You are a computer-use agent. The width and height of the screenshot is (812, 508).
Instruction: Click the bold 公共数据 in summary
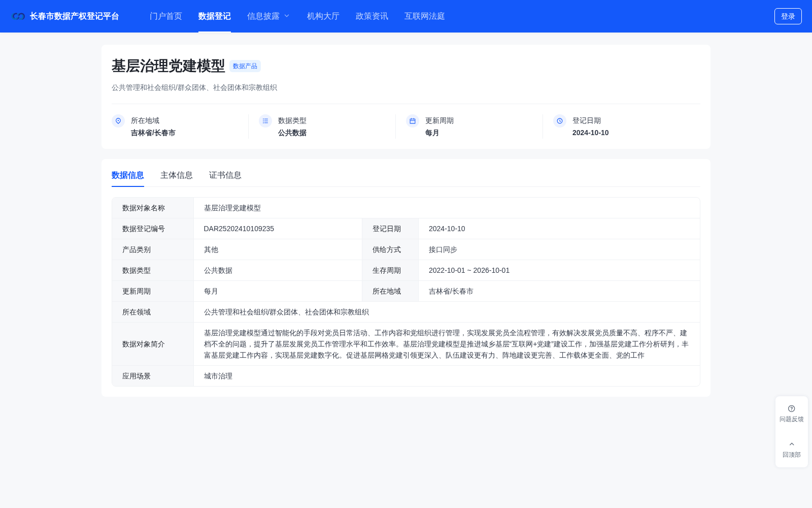coord(292,133)
